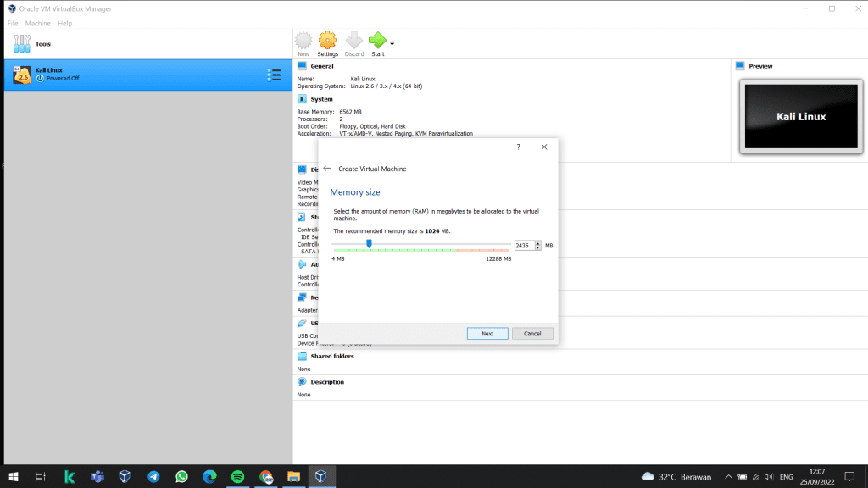Click the green Start arrow icon
This screenshot has height=488, width=868.
point(377,41)
